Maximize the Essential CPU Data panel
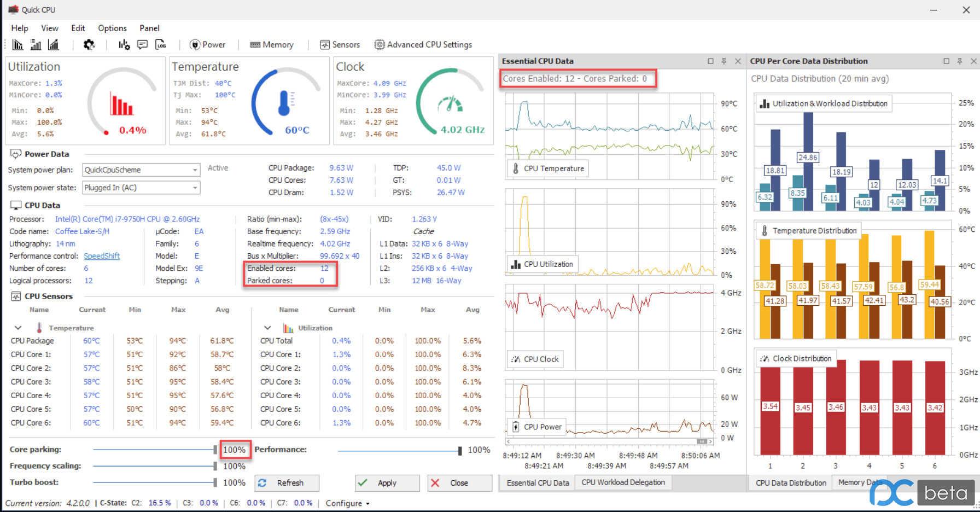Screen dimensions: 980x512 (710, 61)
